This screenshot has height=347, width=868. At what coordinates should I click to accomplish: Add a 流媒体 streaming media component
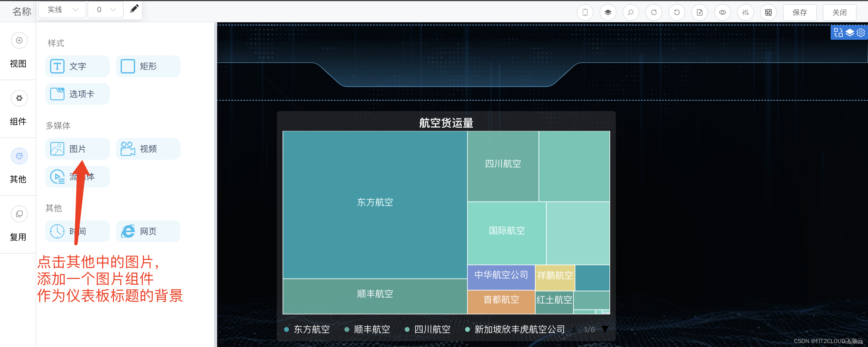pos(77,176)
